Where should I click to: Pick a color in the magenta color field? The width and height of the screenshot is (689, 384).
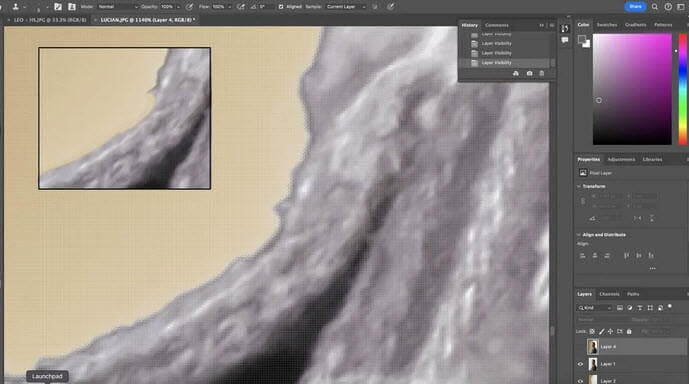[632, 89]
